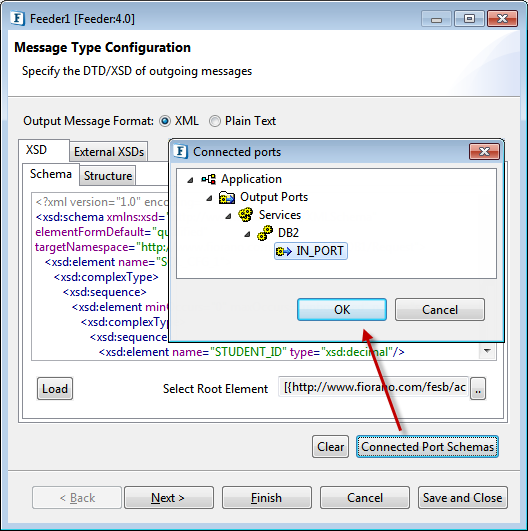Close the Connected ports dialog

[484, 151]
